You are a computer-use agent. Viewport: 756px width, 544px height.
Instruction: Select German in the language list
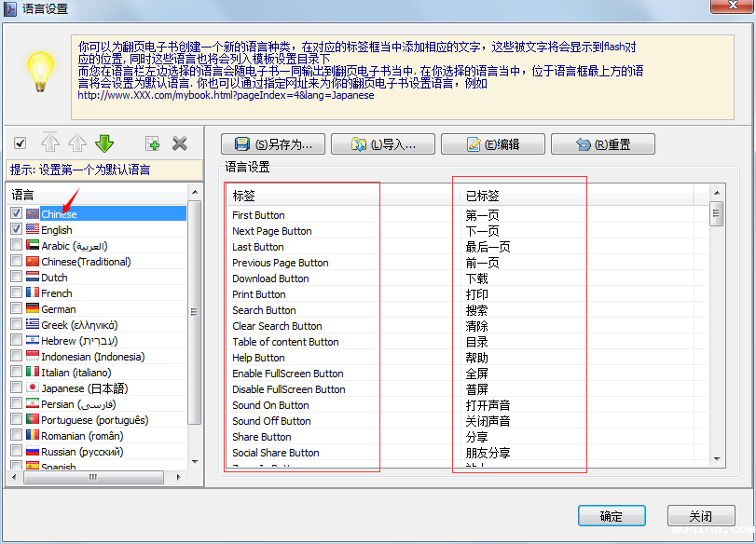coord(59,309)
